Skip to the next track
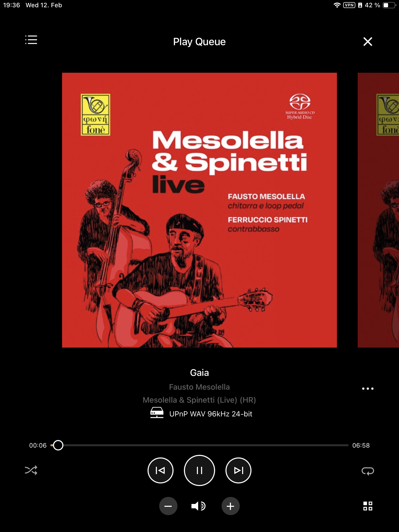399x532 pixels. tap(238, 470)
